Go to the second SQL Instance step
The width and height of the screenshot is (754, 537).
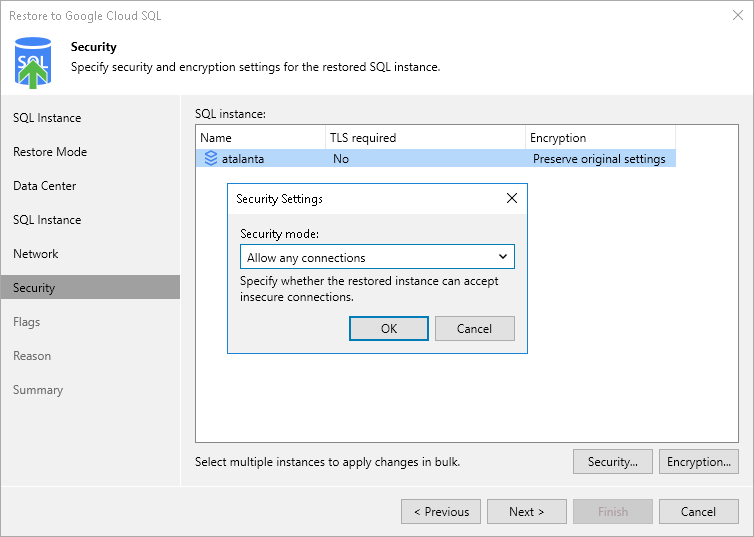(47, 220)
